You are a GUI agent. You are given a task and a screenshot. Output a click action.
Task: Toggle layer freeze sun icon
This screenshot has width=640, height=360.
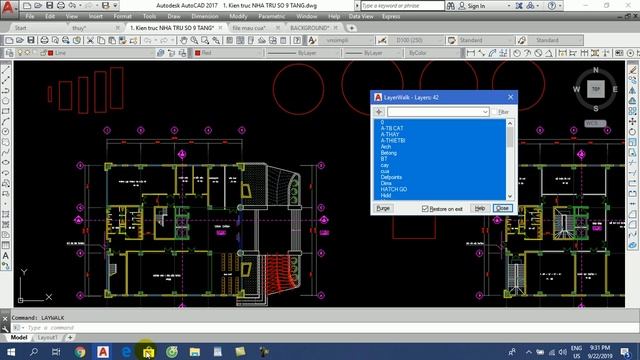tap(27, 53)
